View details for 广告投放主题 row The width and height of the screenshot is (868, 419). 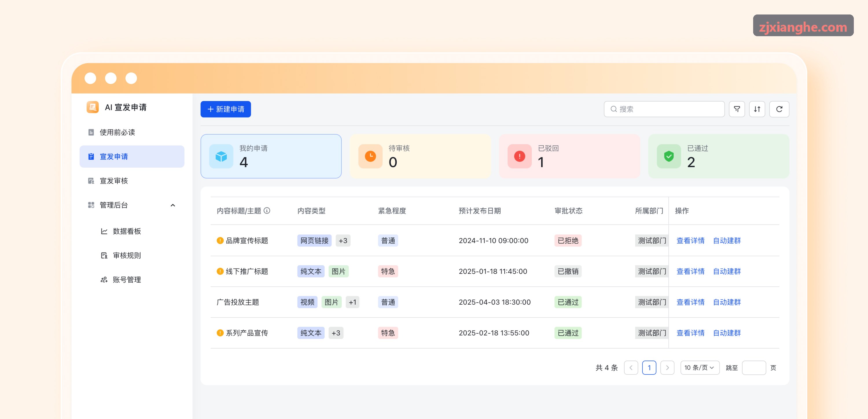pos(690,302)
